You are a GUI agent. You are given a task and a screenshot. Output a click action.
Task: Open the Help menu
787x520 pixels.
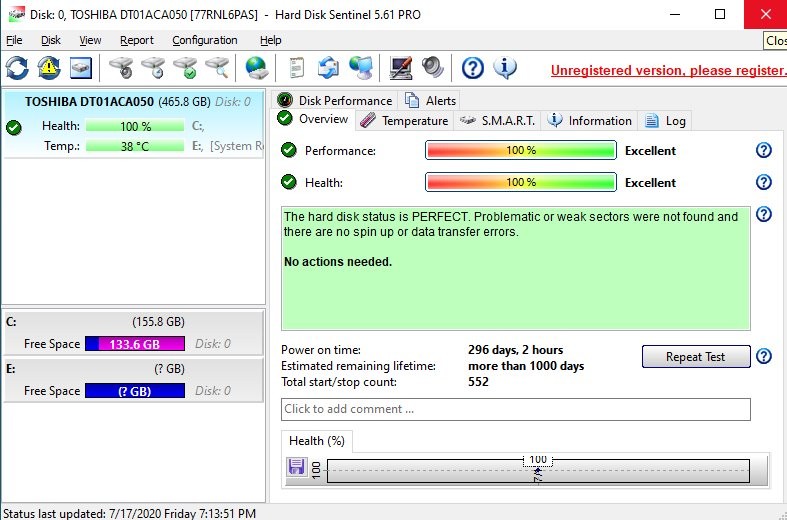271,40
